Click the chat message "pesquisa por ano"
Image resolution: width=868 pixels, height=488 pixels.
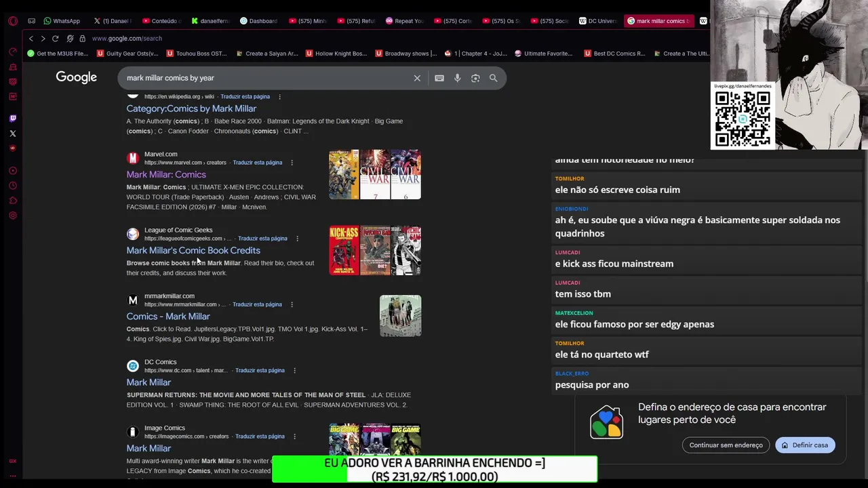pyautogui.click(x=592, y=385)
